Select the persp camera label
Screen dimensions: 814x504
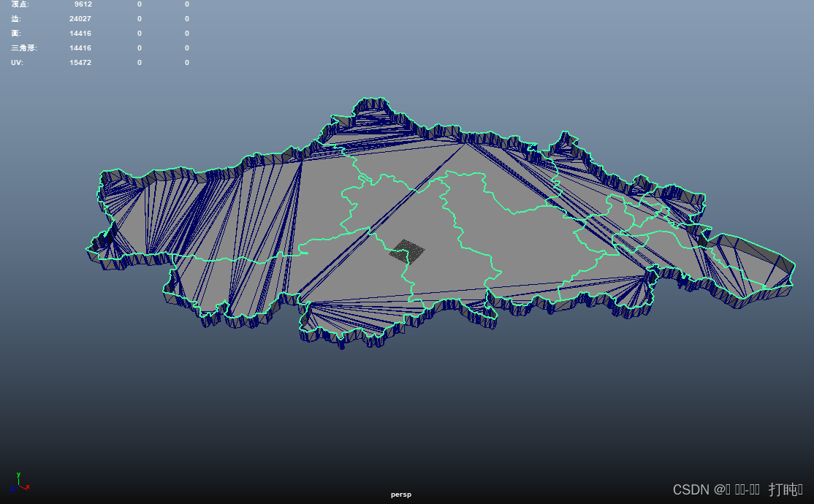400,494
